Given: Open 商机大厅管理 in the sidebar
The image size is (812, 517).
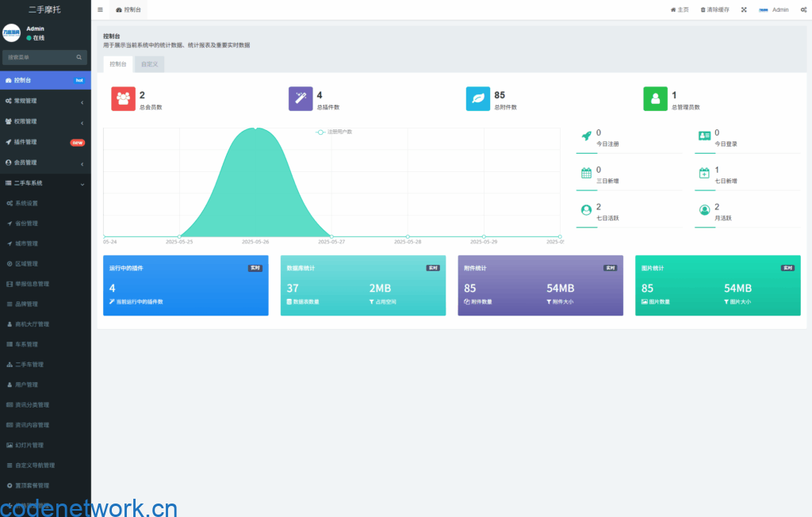Looking at the screenshot, I should pos(45,324).
